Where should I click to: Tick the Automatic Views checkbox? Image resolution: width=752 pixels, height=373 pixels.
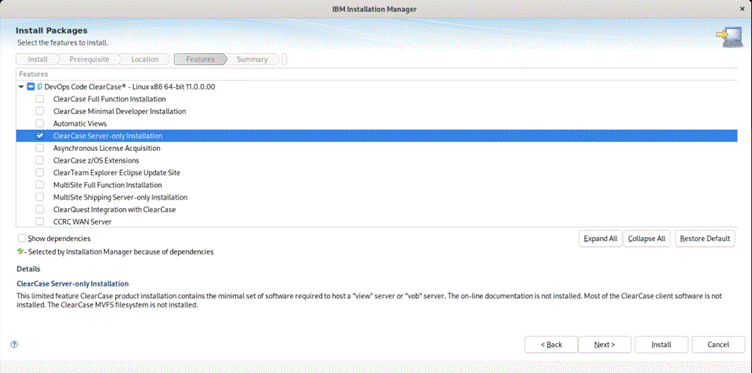(40, 124)
